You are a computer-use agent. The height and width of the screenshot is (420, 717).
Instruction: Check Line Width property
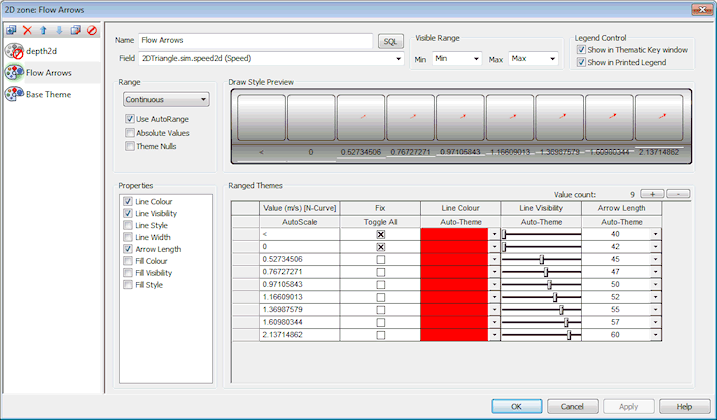click(128, 237)
